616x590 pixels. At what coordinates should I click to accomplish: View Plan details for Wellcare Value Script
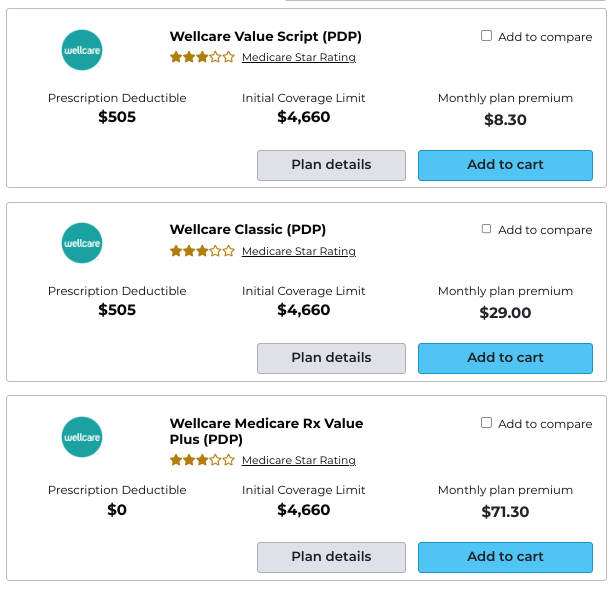(331, 165)
